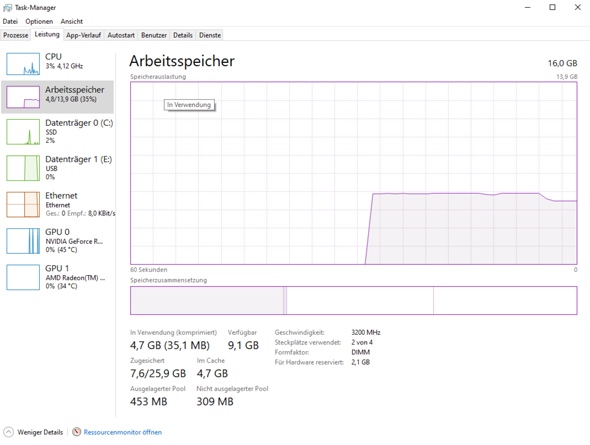Click the 453 MB Ausgelagerter Pool value
The image size is (590, 445).
(x=149, y=402)
